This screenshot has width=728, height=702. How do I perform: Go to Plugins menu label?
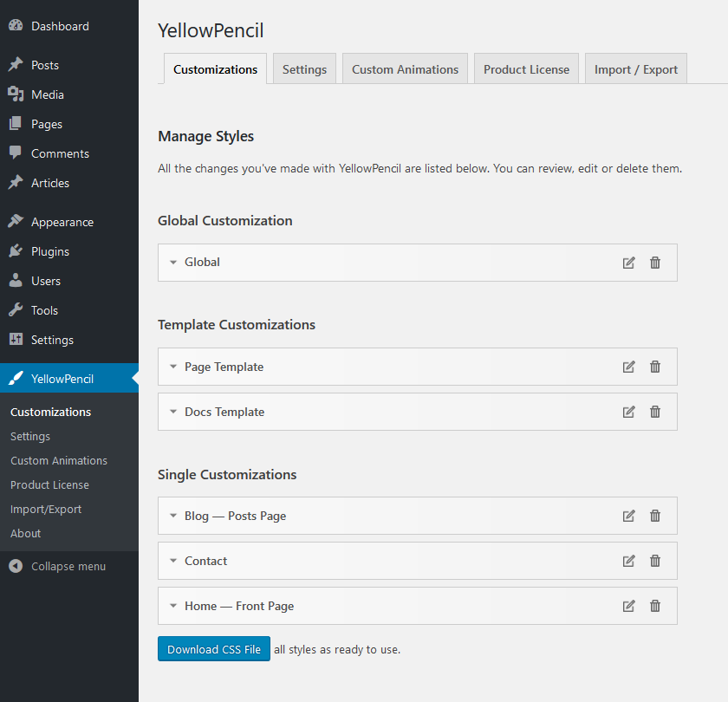[50, 251]
